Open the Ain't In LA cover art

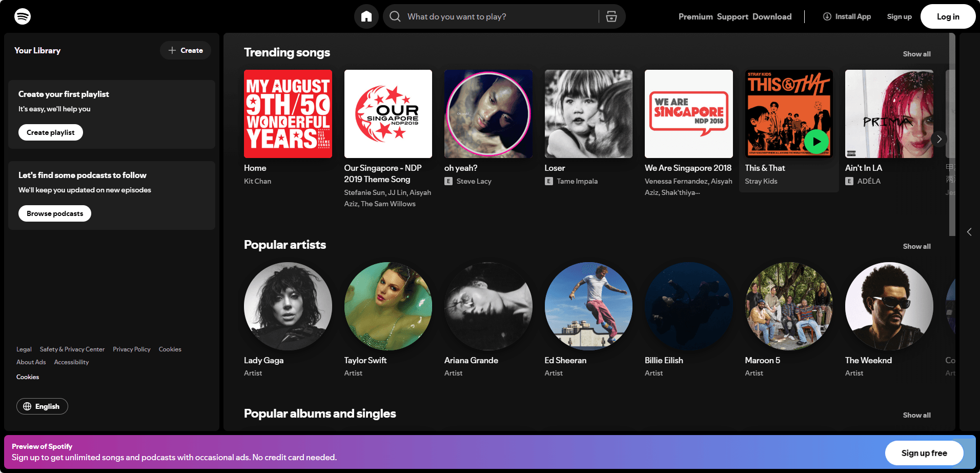[889, 114]
